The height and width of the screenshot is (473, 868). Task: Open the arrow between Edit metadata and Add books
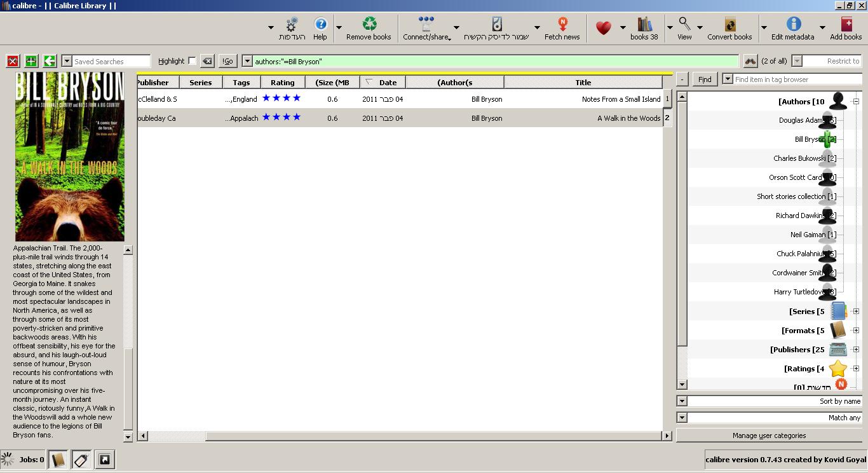click(x=822, y=27)
